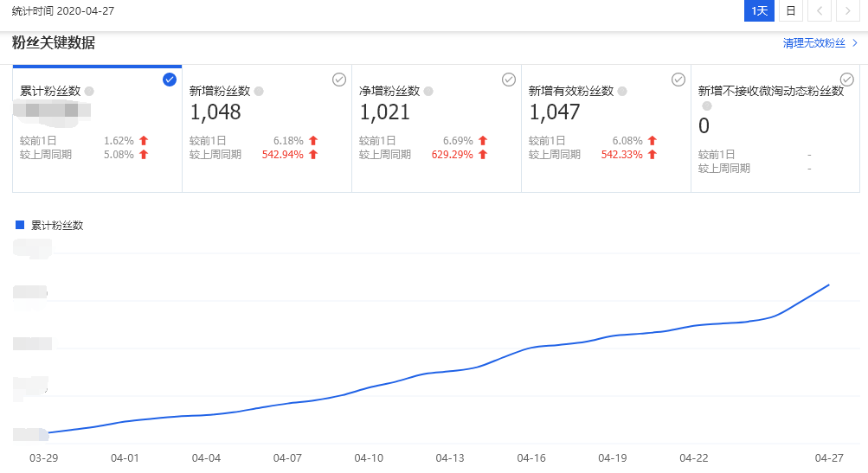Click blue legend square for 累计粉丝数
The image size is (868, 473).
click(x=20, y=225)
